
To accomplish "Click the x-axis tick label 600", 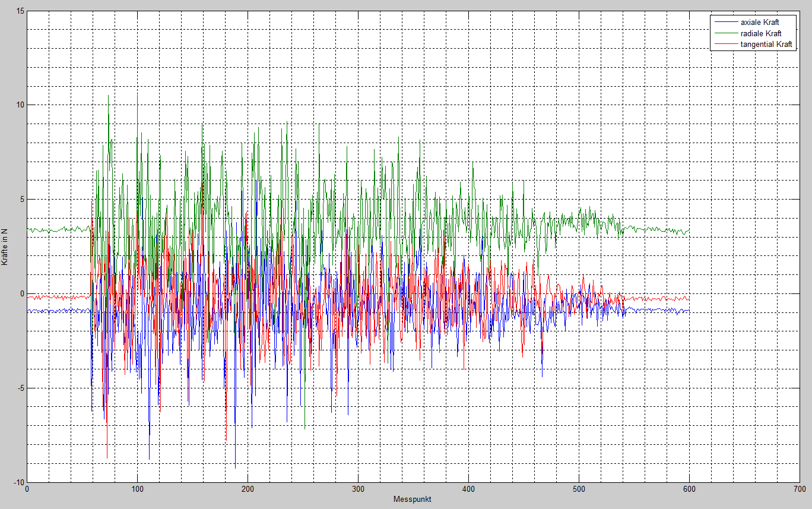I will click(689, 489).
